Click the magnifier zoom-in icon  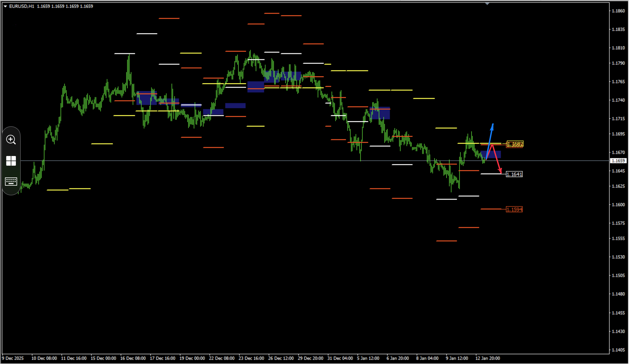click(11, 140)
